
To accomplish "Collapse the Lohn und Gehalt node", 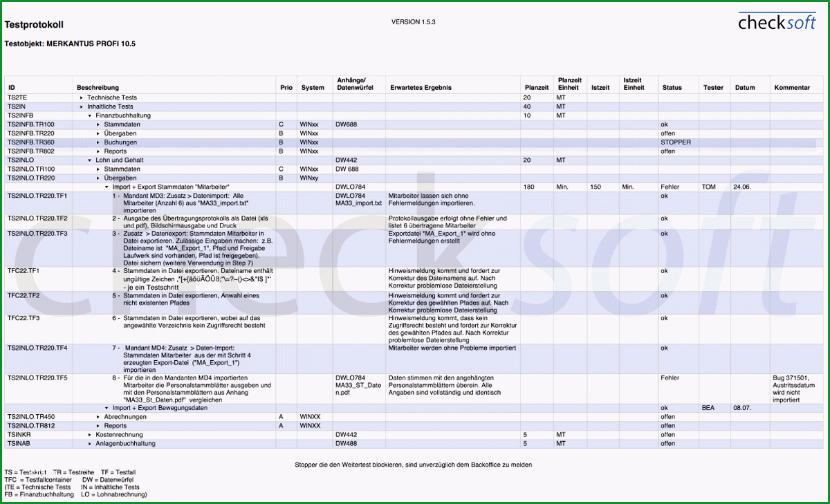I will [x=90, y=160].
